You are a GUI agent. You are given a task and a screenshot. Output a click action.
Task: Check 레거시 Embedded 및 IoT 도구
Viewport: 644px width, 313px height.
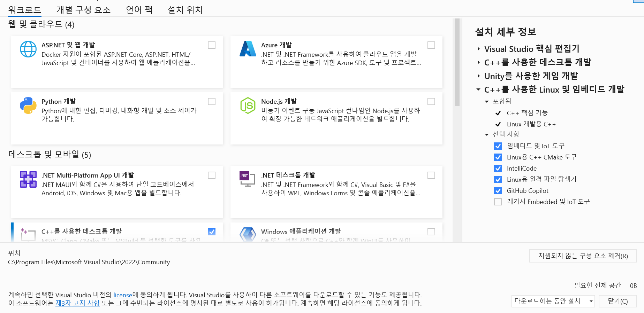coord(498,202)
